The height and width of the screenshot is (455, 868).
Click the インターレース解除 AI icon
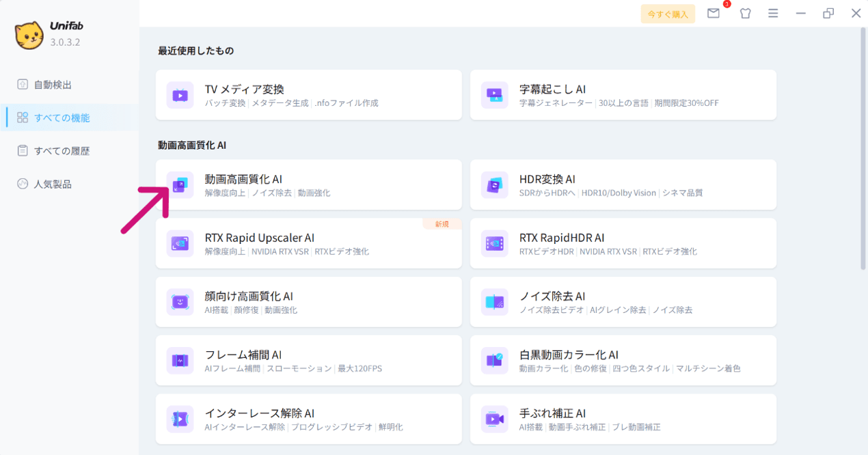(x=180, y=419)
